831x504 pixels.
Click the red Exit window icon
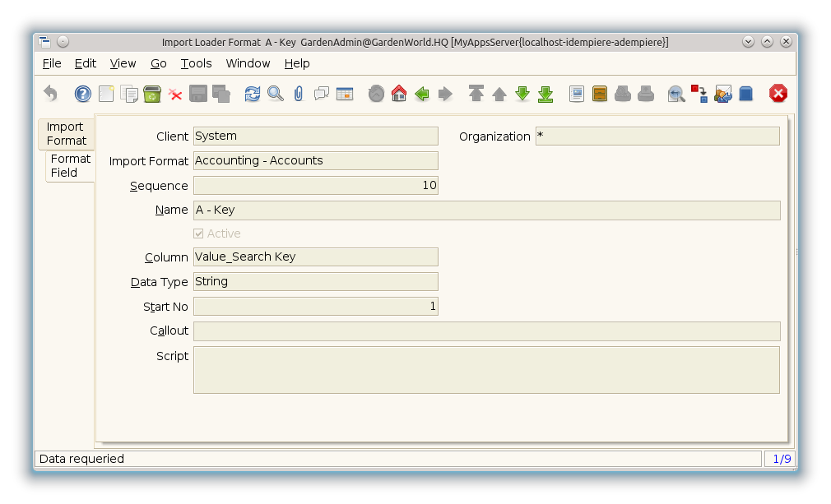click(778, 95)
